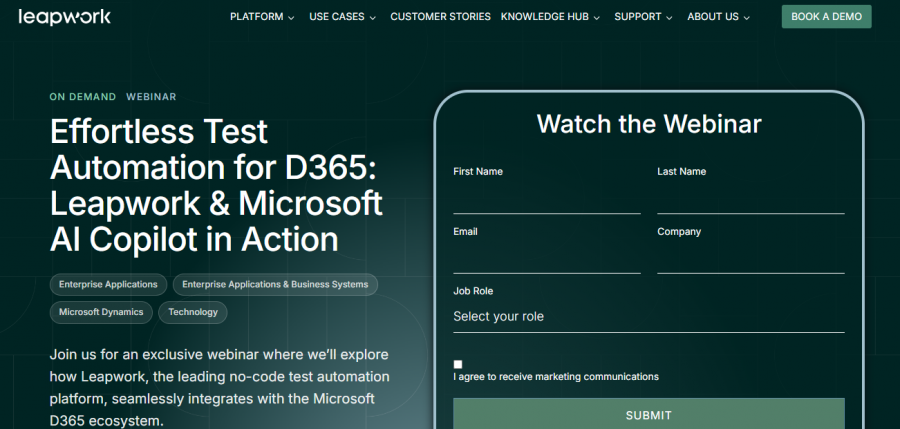The image size is (900, 429).
Task: Click the Job Role label
Action: (x=473, y=291)
